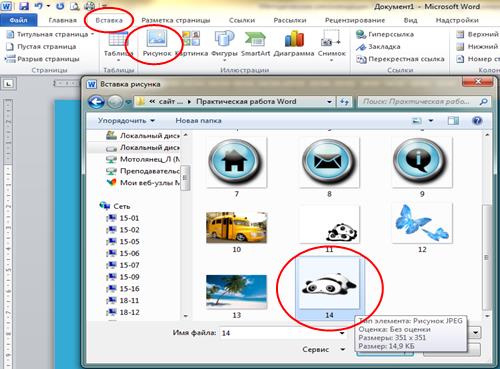500x369 pixels.
Task: Click the Картинка clip art icon
Action: 192,43
